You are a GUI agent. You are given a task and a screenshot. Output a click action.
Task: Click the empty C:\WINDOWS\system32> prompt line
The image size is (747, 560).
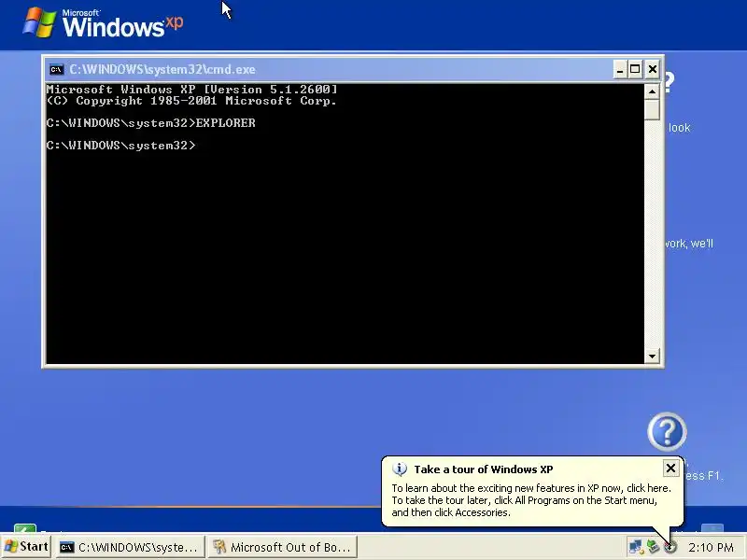121,146
